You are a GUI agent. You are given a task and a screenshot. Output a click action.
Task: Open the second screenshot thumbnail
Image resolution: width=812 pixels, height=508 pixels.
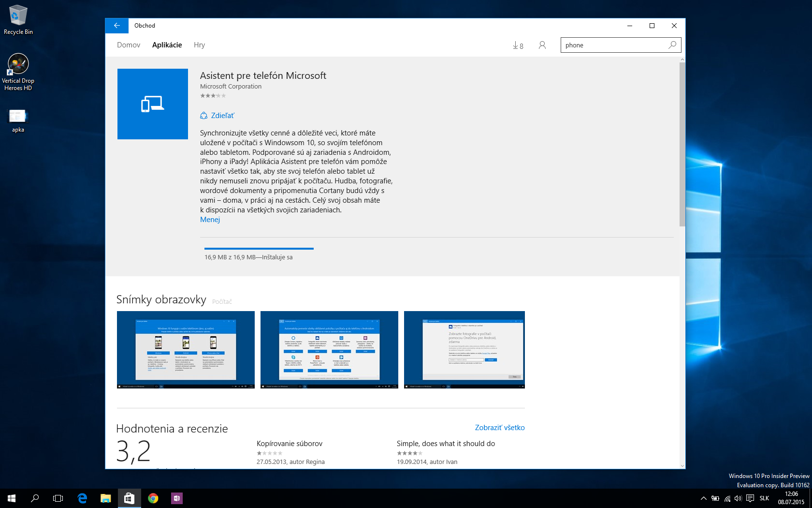tap(329, 350)
